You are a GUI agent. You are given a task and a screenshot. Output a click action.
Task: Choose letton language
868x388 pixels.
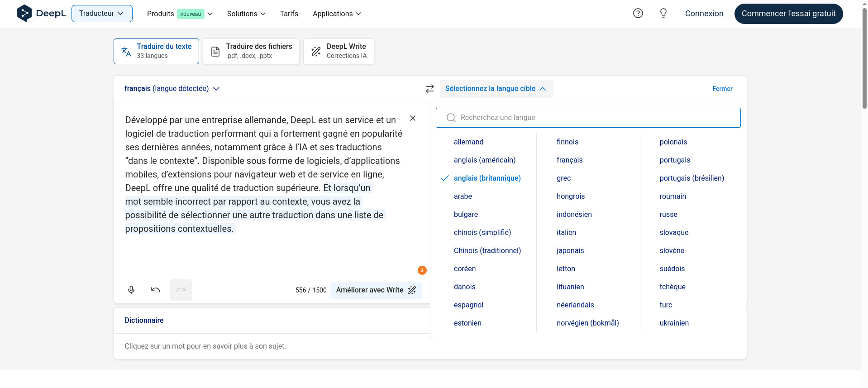click(x=566, y=268)
